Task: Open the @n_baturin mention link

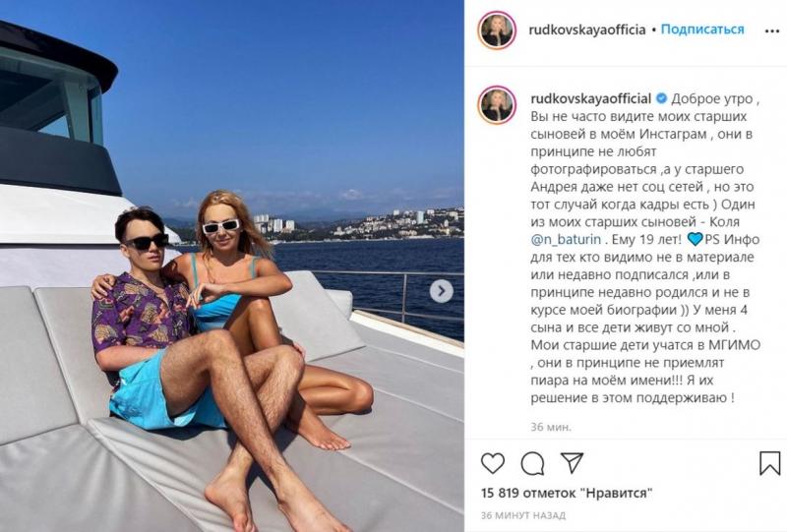Action: point(566,239)
